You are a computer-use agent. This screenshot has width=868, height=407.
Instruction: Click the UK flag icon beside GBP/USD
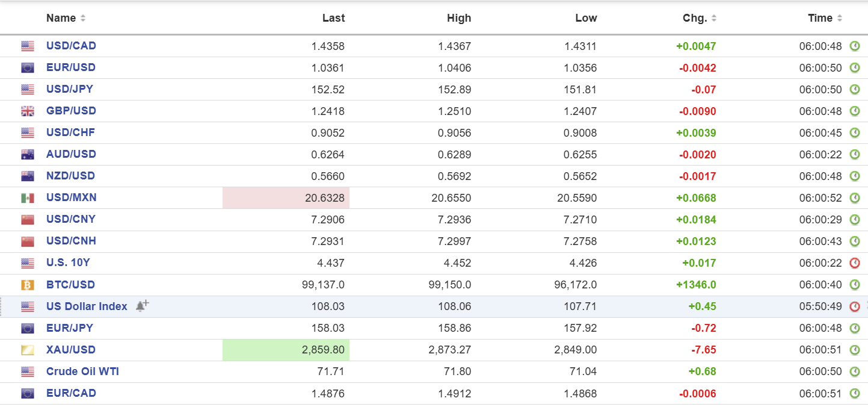click(28, 111)
